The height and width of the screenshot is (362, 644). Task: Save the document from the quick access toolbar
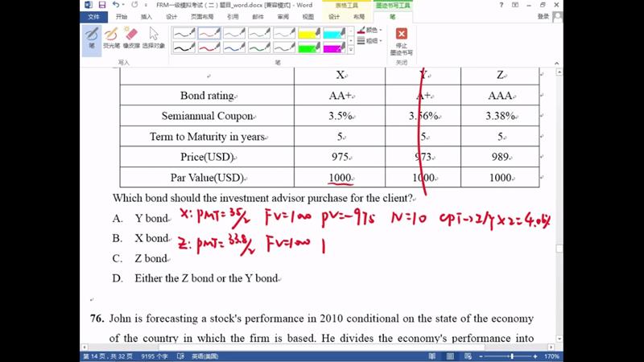[102, 5]
